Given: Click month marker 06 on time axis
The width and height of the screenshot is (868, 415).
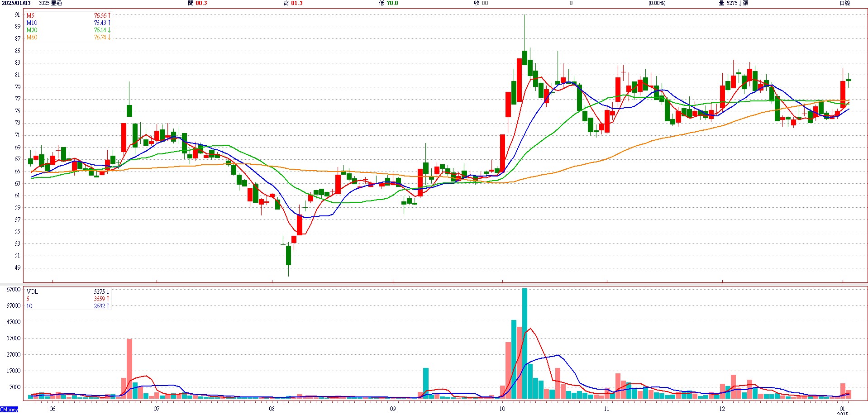Looking at the screenshot, I should coord(52,409).
